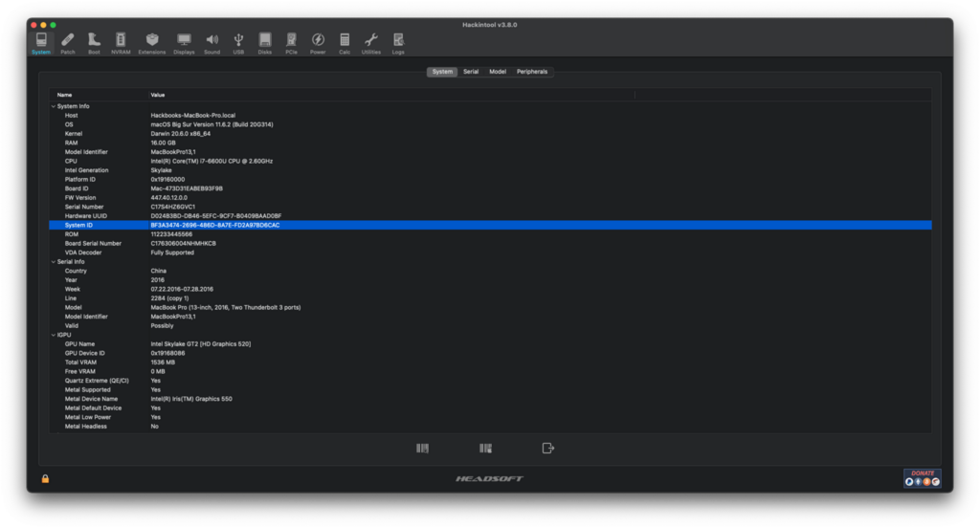This screenshot has height=528, width=980.
Task: Select the Serial Number row
Action: pos(491,207)
